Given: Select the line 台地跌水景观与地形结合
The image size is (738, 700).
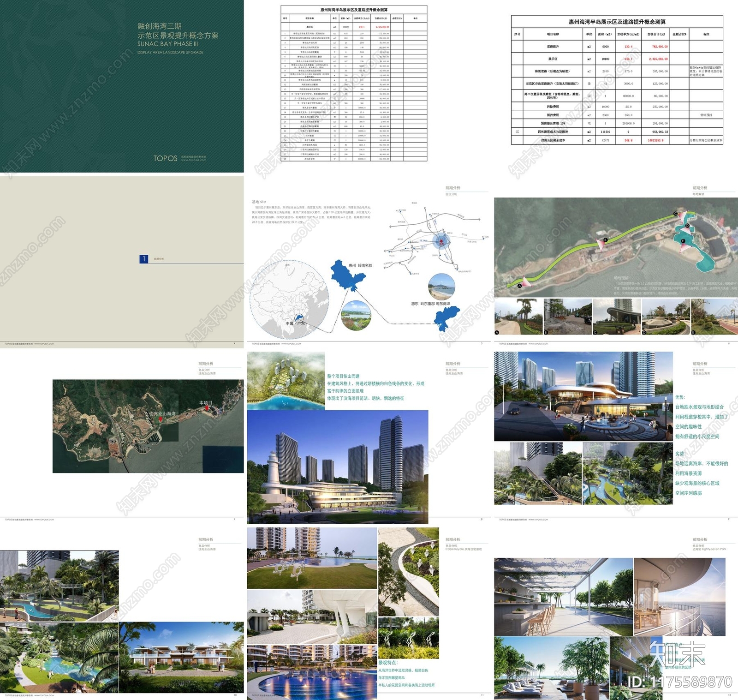Looking at the screenshot, I should 699,407.
